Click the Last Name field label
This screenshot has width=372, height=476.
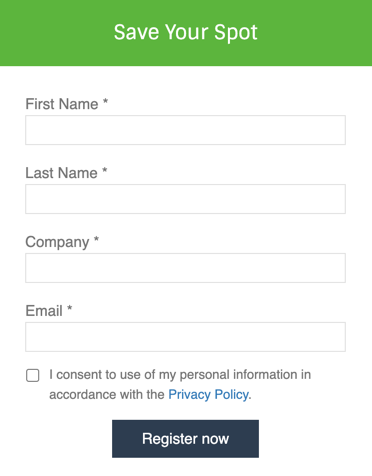(x=62, y=173)
